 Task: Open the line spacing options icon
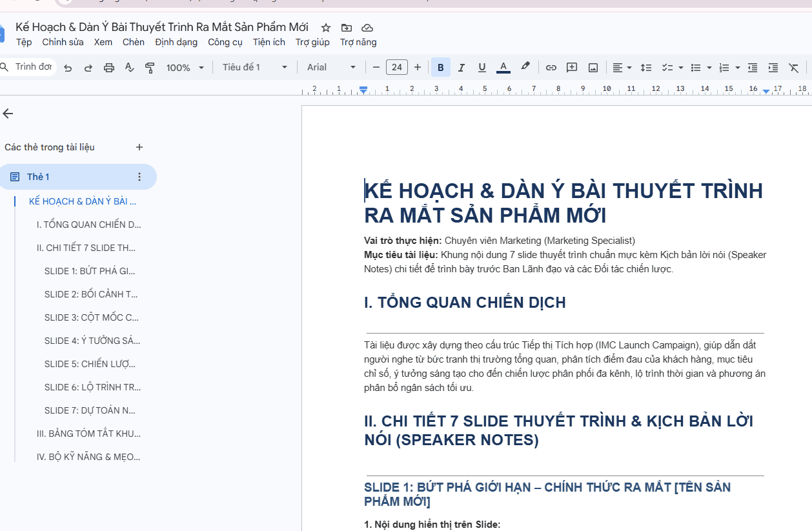(645, 68)
